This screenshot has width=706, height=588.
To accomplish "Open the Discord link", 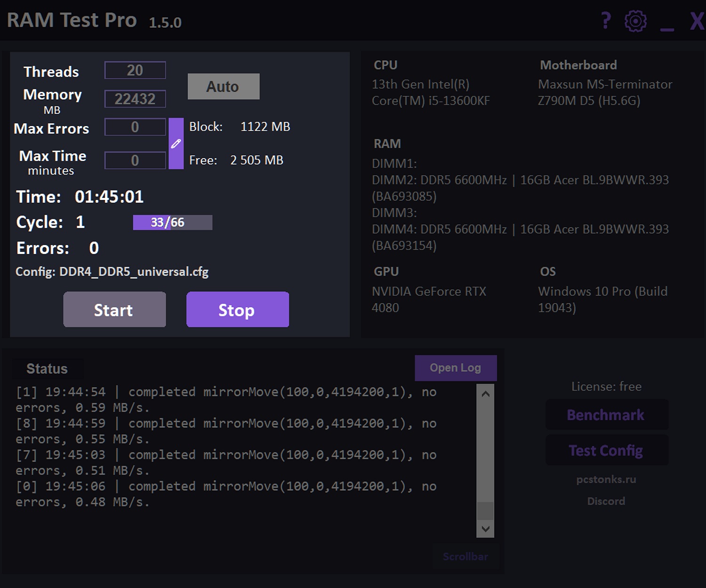I will click(606, 501).
